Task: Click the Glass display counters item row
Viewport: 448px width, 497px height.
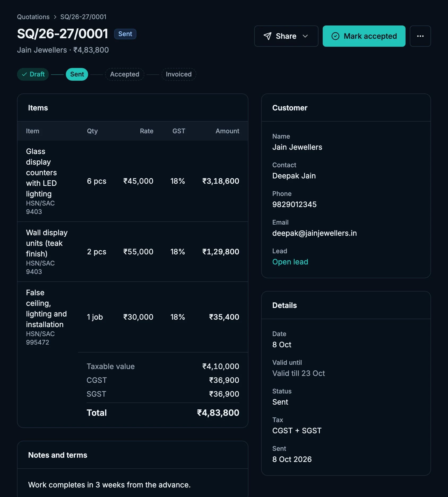Action: tap(132, 181)
